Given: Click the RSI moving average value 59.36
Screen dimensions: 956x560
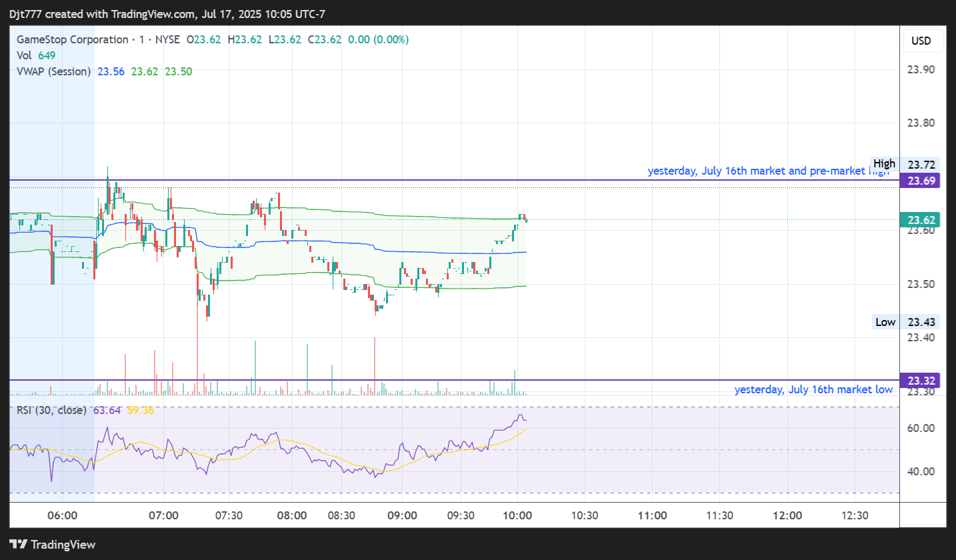Looking at the screenshot, I should (141, 410).
